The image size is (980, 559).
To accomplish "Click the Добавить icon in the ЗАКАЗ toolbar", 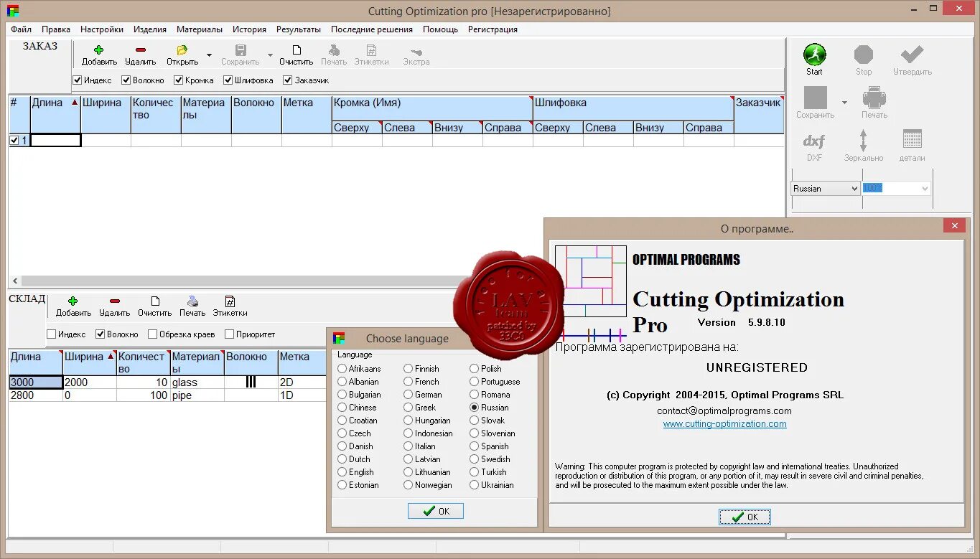I will tap(98, 50).
